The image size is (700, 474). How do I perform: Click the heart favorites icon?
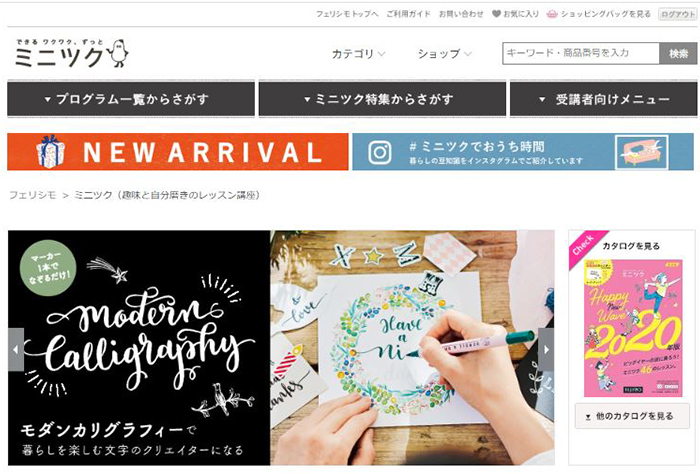click(x=496, y=14)
